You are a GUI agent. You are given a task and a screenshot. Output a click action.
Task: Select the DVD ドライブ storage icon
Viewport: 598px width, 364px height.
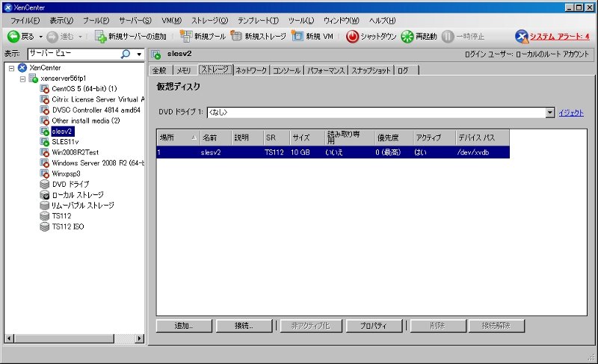45,185
